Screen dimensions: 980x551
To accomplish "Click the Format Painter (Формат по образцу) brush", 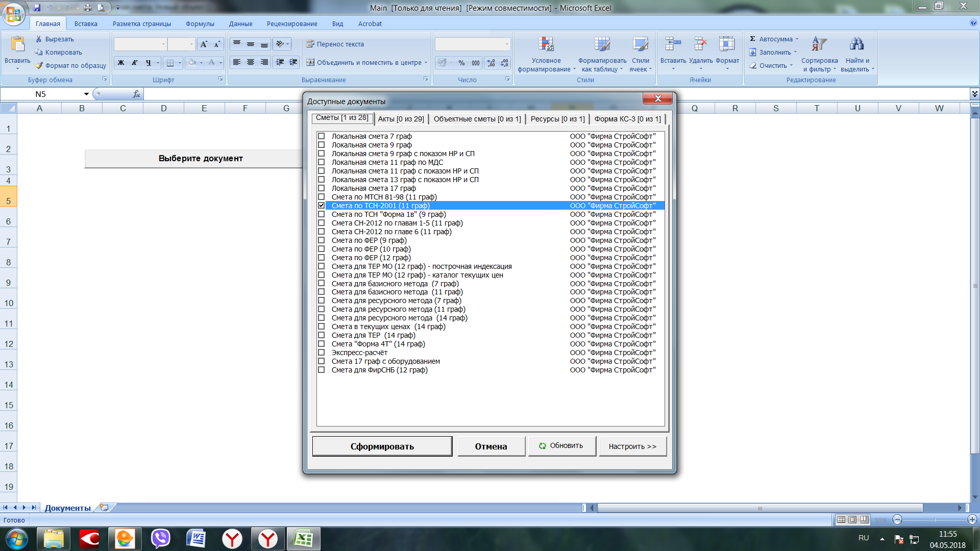I will (39, 65).
